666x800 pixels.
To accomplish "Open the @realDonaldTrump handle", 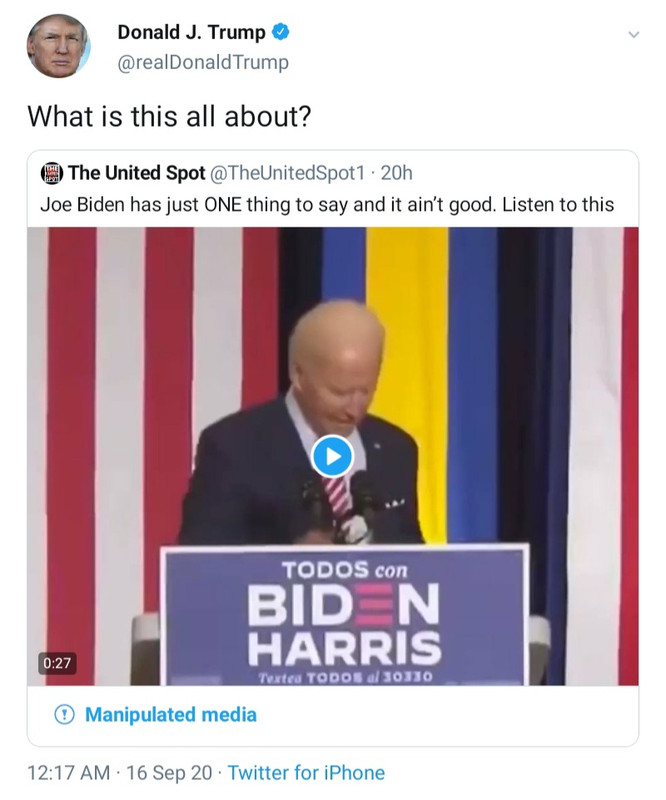I will coord(203,62).
